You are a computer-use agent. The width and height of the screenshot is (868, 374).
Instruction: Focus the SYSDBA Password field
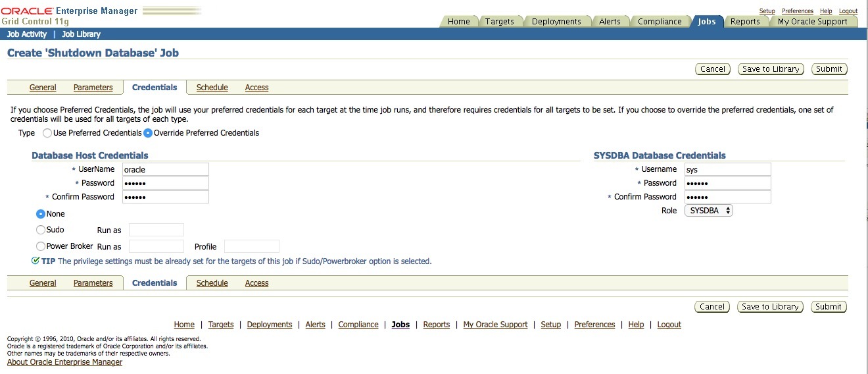[728, 183]
